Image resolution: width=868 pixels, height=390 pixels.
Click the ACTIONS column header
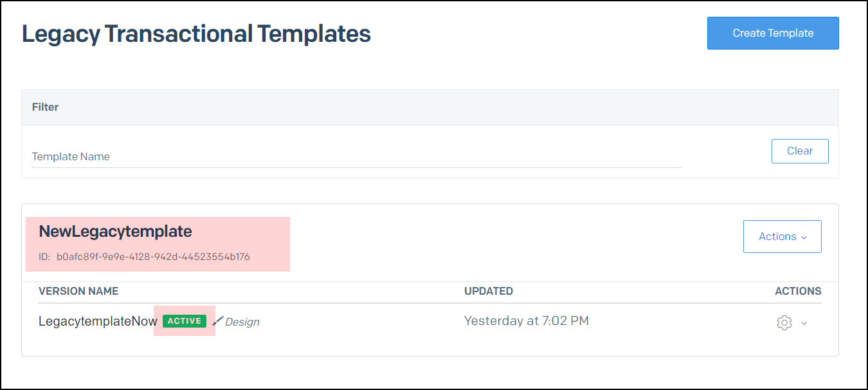[798, 291]
